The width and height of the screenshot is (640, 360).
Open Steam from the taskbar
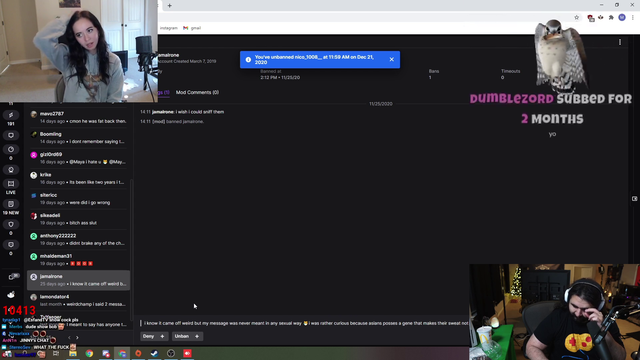click(x=155, y=353)
